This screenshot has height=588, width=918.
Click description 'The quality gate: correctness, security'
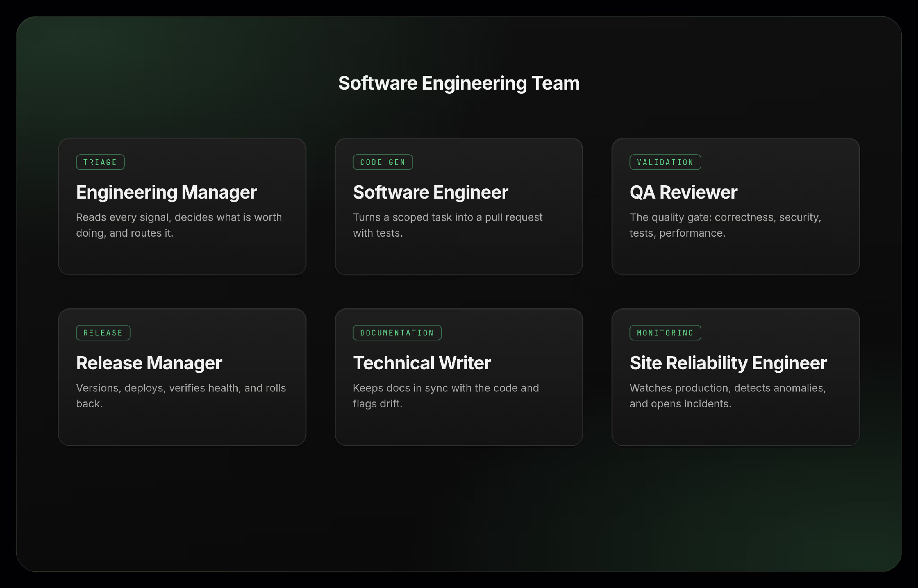(725, 218)
